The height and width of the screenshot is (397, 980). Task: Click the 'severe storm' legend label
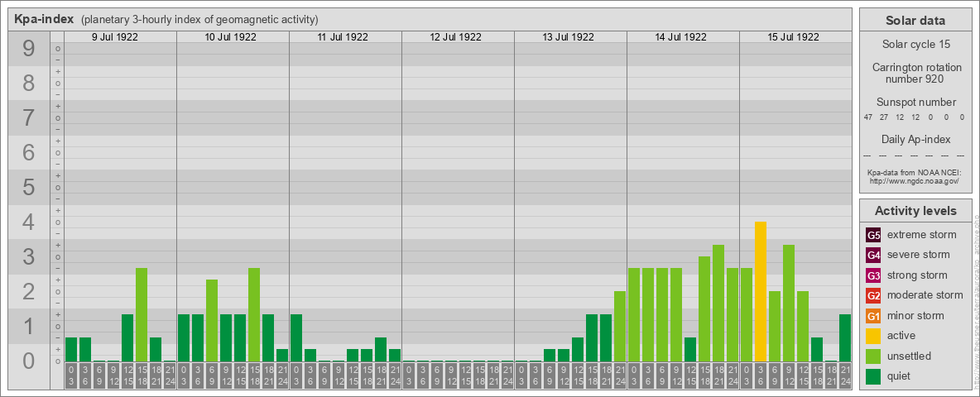tap(919, 255)
